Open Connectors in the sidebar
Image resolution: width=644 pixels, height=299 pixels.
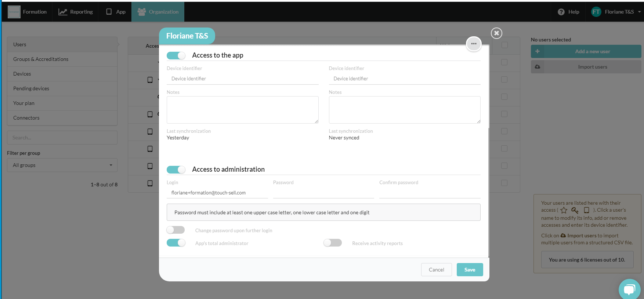point(62,118)
